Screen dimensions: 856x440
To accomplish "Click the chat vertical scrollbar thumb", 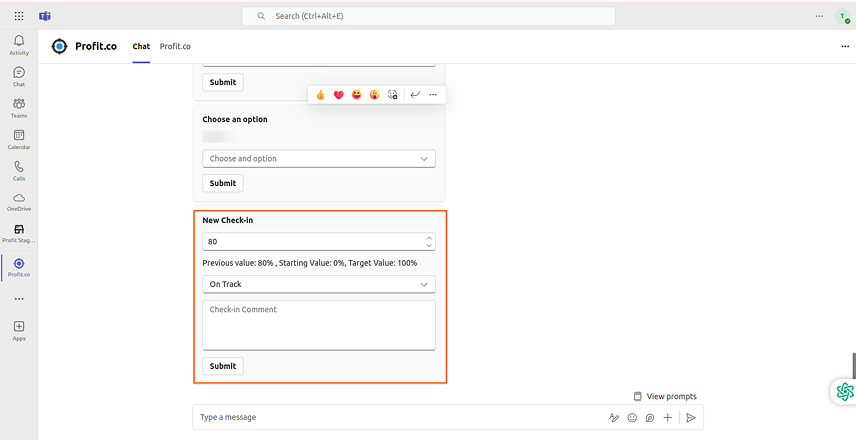I will click(854, 365).
